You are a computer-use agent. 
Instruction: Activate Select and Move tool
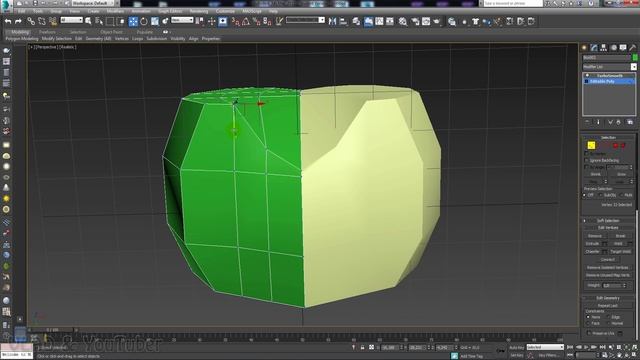tap(133, 21)
